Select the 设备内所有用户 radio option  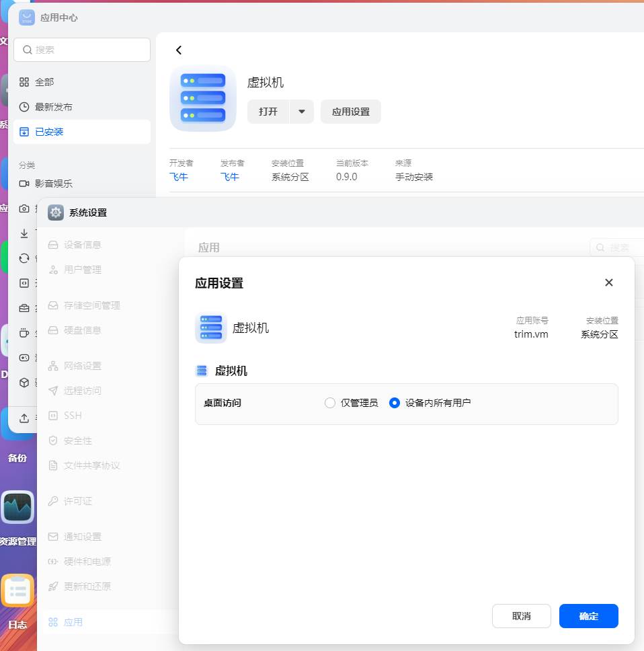click(395, 403)
